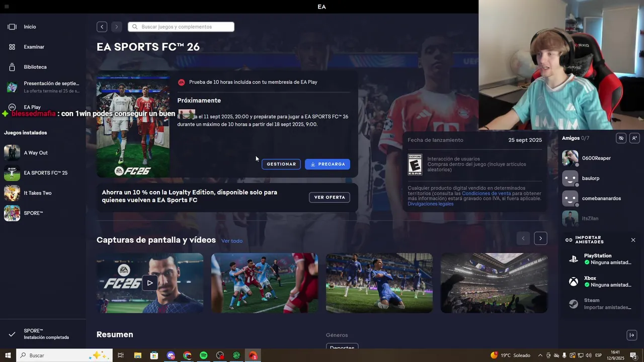Click the volume icon in system tray
Viewport: 644px width, 362px height.
coord(588,355)
